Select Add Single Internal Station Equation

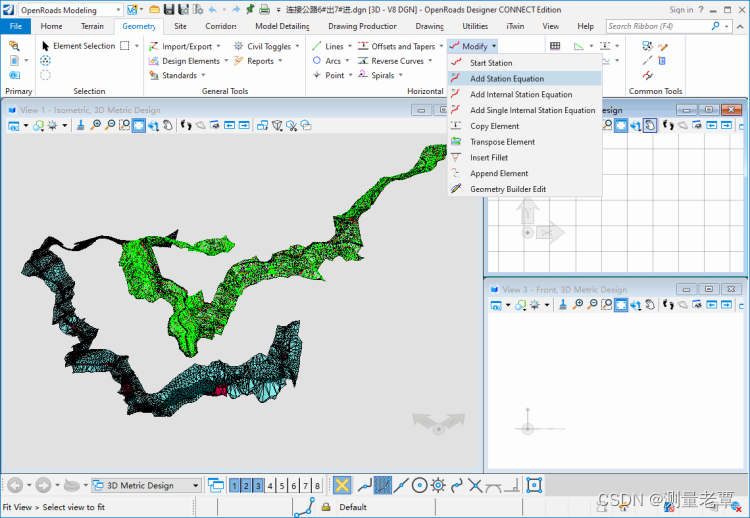click(524, 110)
